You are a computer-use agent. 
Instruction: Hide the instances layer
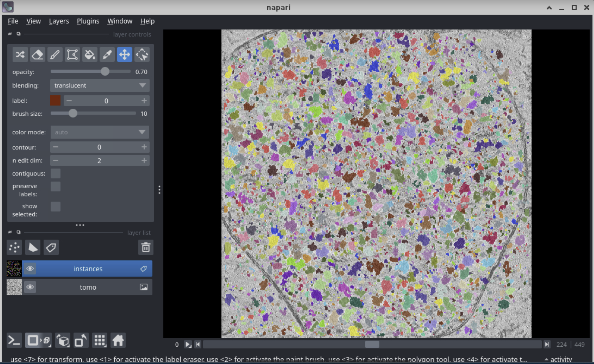(30, 269)
